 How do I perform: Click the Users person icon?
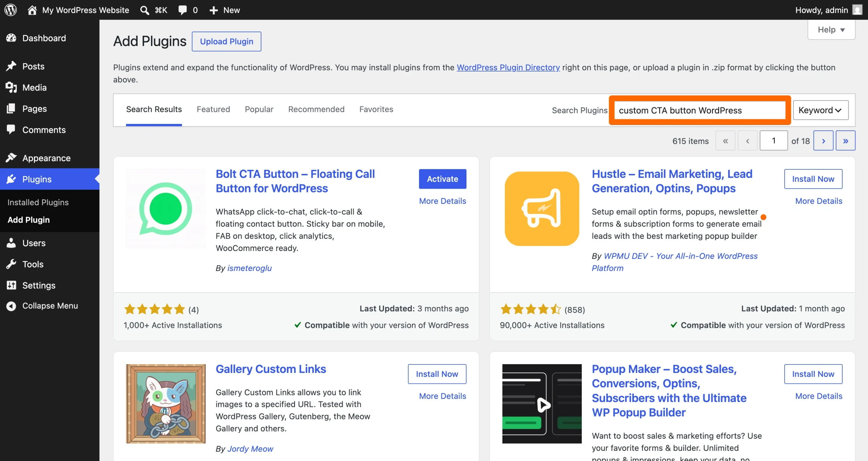11,243
